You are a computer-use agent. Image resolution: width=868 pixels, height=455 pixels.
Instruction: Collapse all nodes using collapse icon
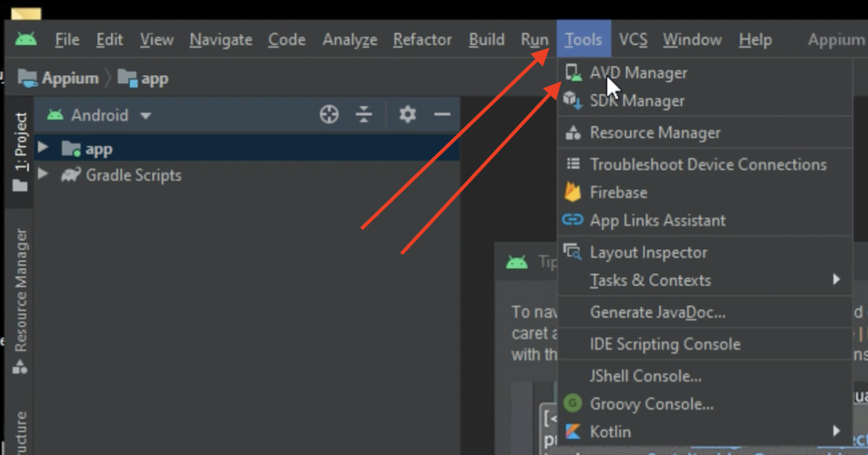364,115
